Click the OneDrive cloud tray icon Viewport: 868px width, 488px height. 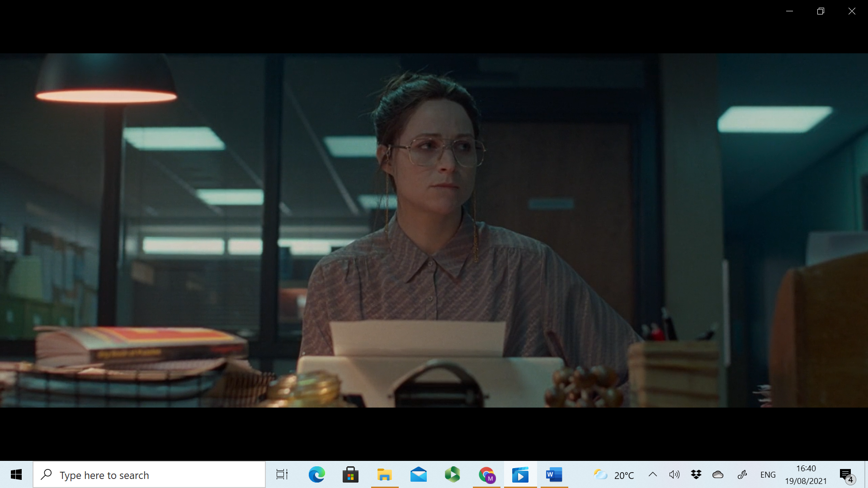(718, 474)
